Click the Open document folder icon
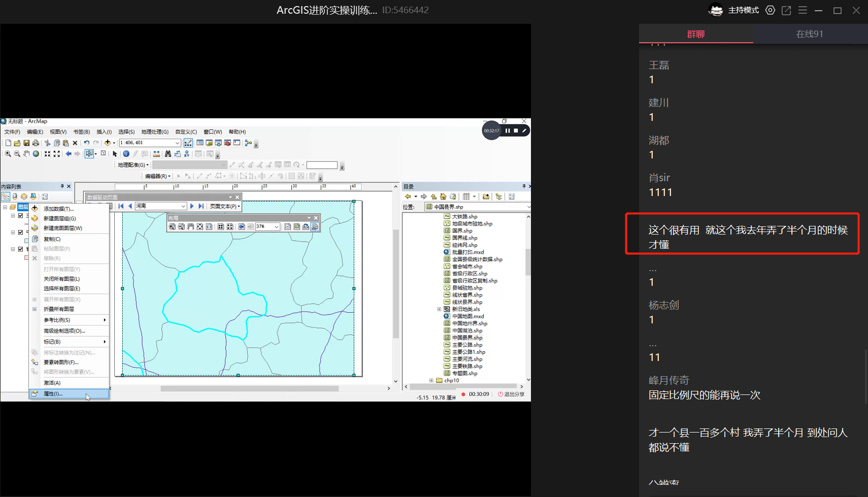868x497 pixels. tap(17, 143)
